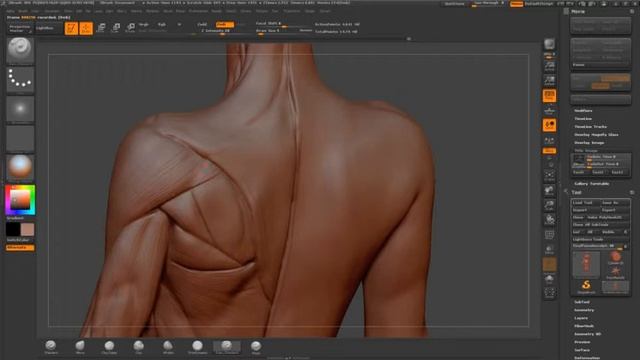This screenshot has height=360, width=640.
Task: Open the empty Texture selector slot
Action: coord(20,138)
